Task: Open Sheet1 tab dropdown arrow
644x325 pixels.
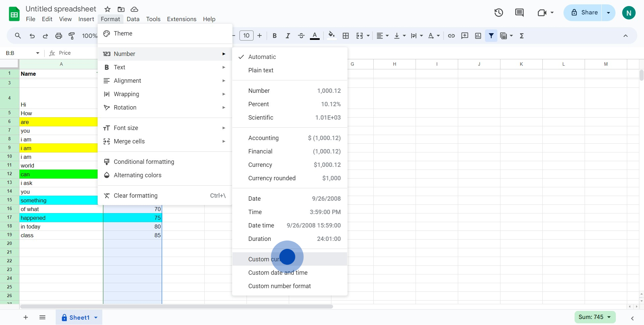Action: coord(96,318)
